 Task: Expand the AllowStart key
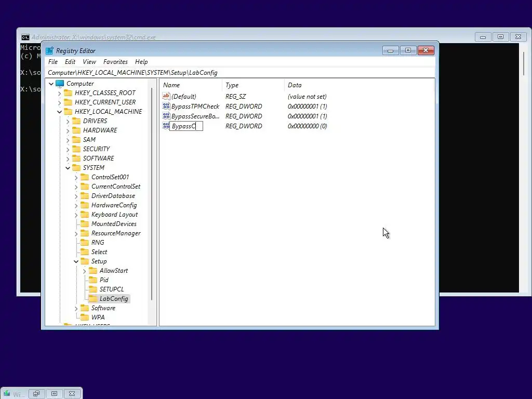[x=85, y=271]
